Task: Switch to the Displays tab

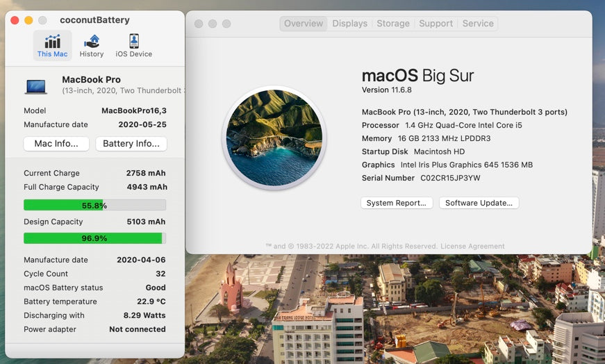Action: coord(349,24)
